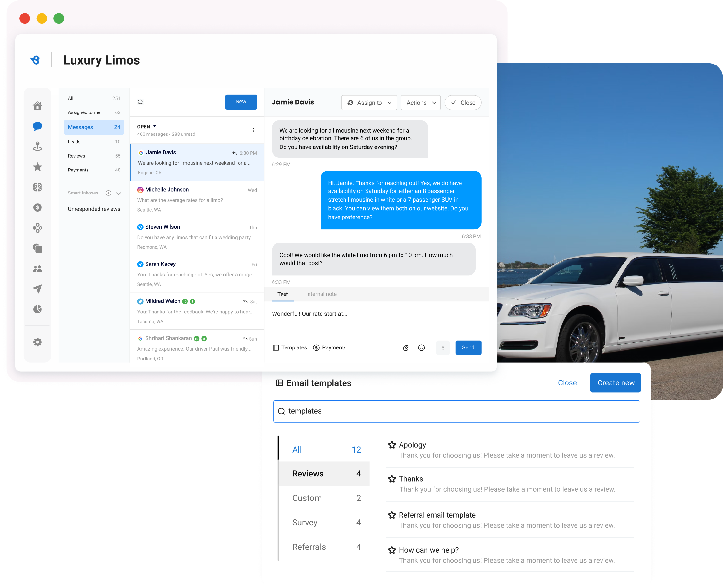723x588 pixels.
Task: Click the Reviews star icon
Action: point(38,167)
